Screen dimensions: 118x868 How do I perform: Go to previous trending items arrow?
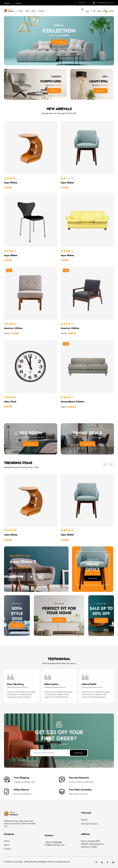(x=105, y=464)
